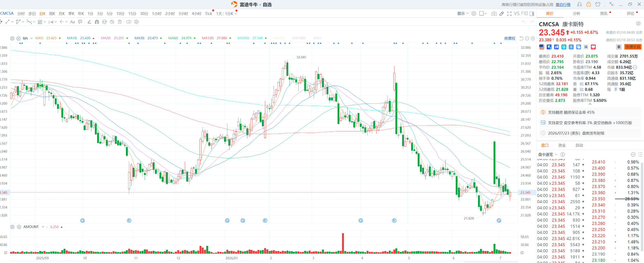
Task: Reset chart view with circular arrow icon
Action: click(x=521, y=38)
